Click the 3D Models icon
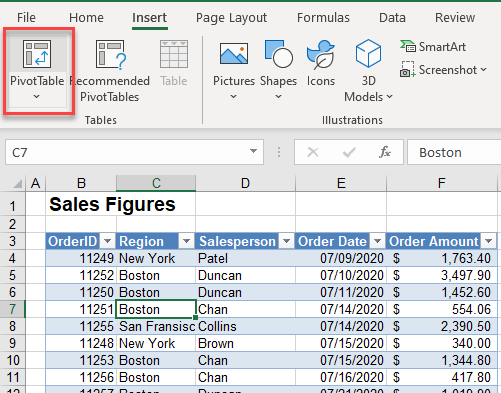The height and width of the screenshot is (393, 501). [368, 53]
